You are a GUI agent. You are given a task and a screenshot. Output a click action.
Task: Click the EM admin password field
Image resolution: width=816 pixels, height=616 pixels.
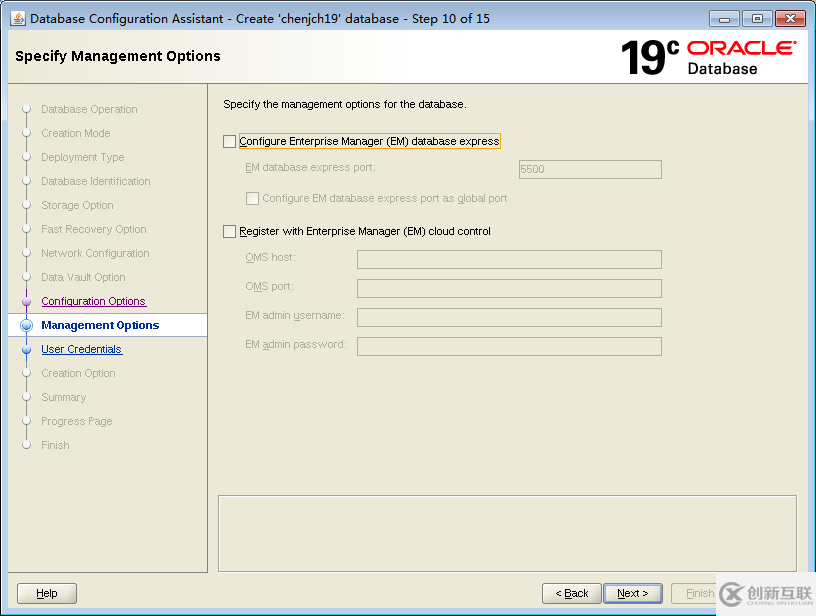[509, 347]
